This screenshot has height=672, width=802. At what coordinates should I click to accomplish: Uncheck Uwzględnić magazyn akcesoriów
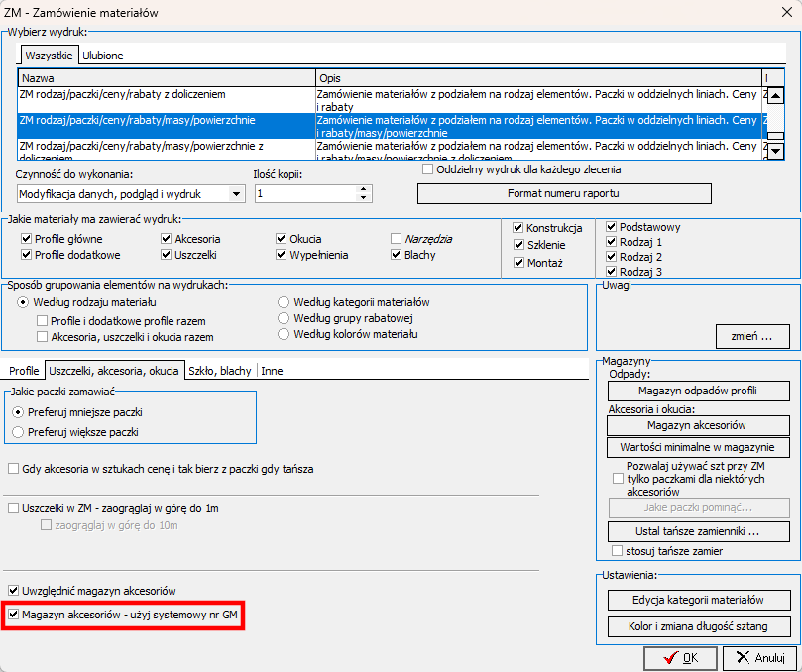pos(13,590)
